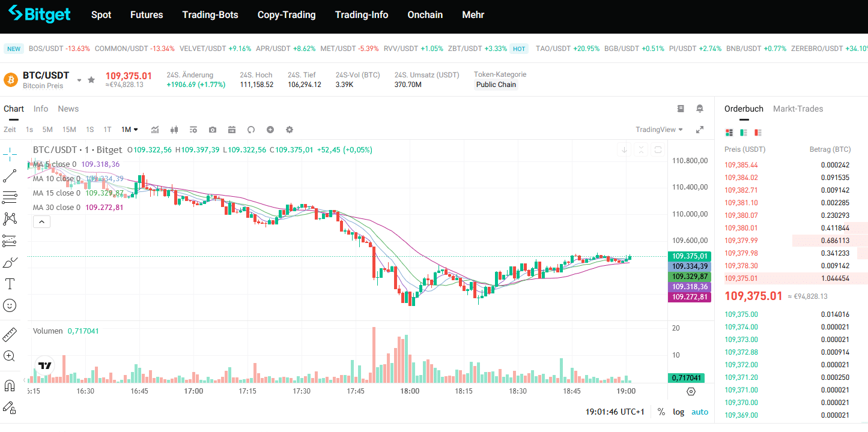Select bid price 109,374.00 in orderbook
Image resolution: width=868 pixels, height=432 pixels.
click(x=741, y=327)
